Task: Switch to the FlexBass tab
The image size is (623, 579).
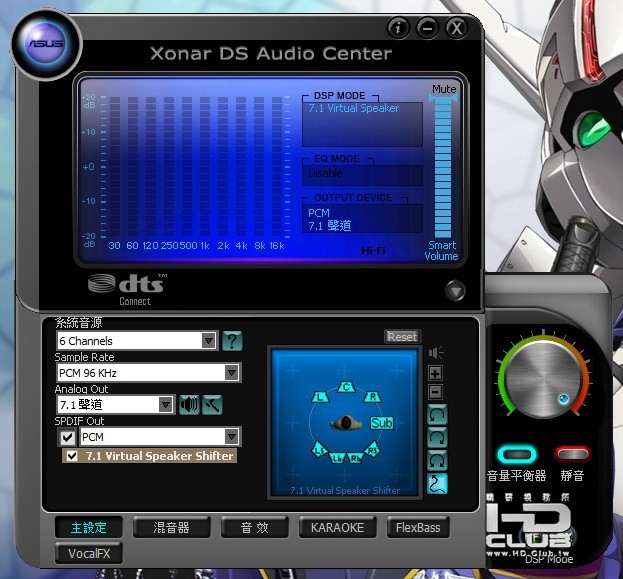Action: coord(418,527)
